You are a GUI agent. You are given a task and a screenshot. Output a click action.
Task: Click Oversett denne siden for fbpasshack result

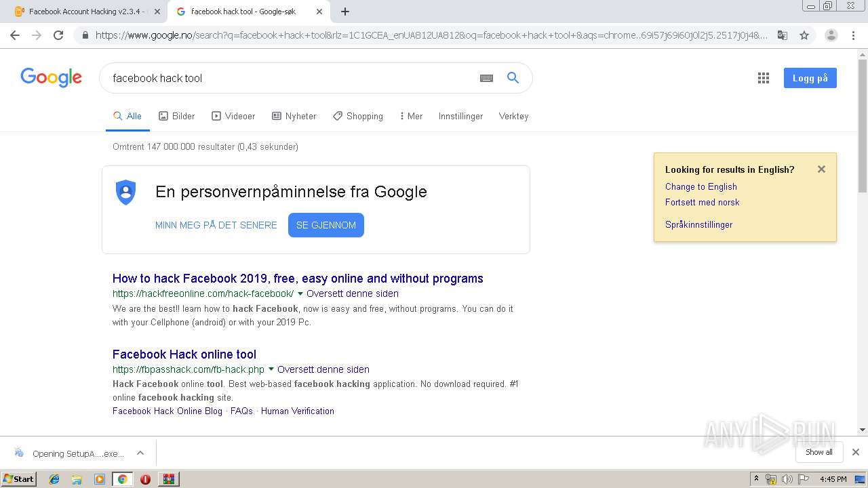click(x=323, y=369)
